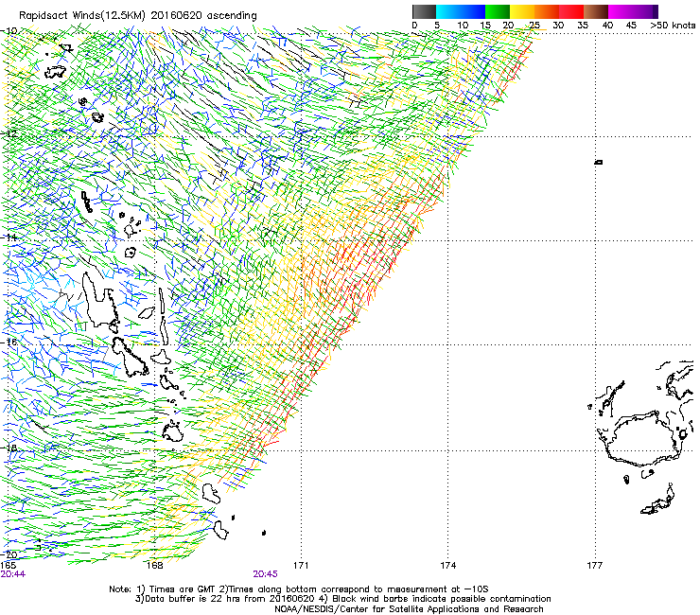Click the magenta 40–45 knots color segment

621,11
